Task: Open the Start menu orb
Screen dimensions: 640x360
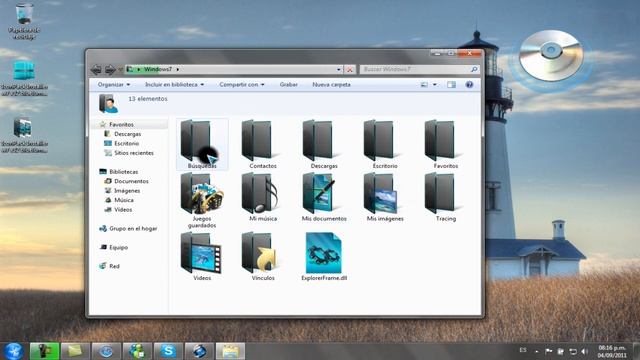Action: click(14, 351)
